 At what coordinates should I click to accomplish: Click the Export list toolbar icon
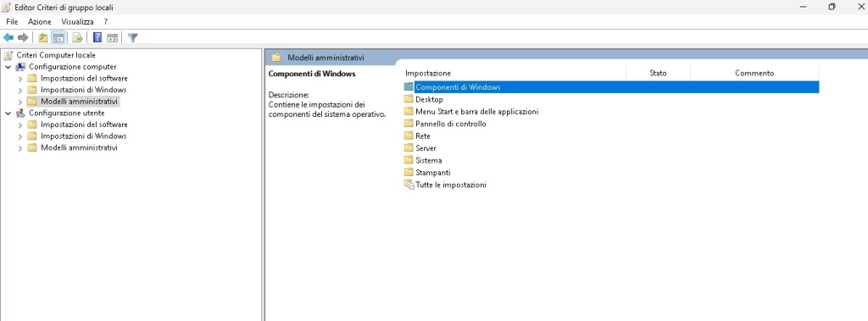[x=77, y=37]
